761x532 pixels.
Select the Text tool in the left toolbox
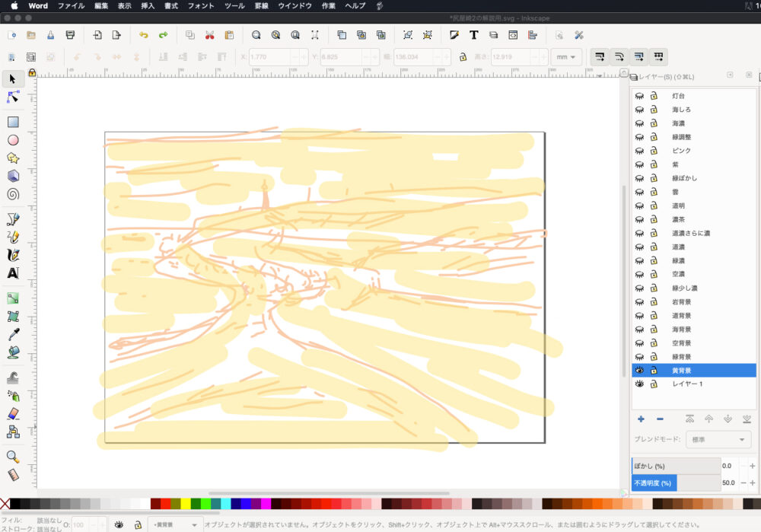coord(13,273)
